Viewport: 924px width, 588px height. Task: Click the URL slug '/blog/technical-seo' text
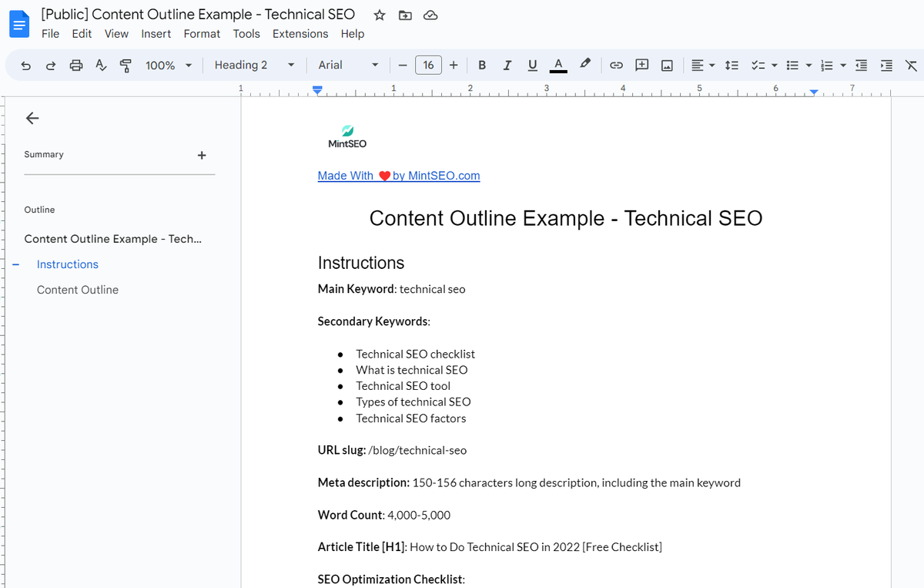pos(417,450)
